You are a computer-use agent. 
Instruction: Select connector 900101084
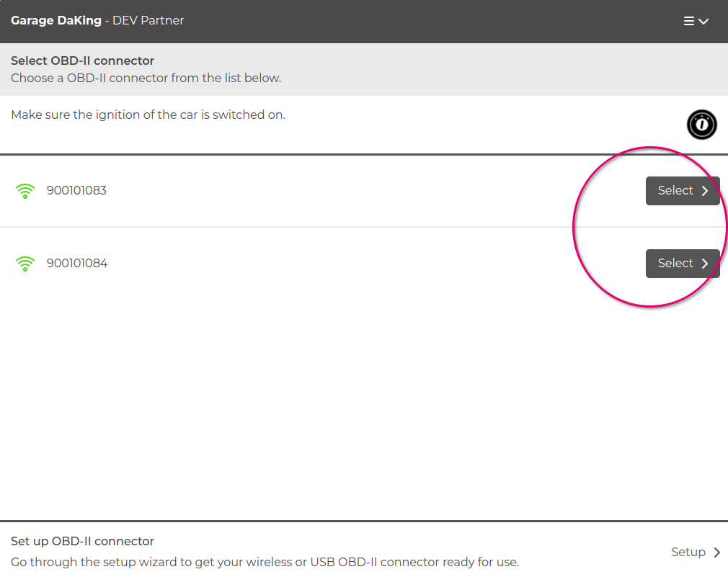pyautogui.click(x=683, y=264)
